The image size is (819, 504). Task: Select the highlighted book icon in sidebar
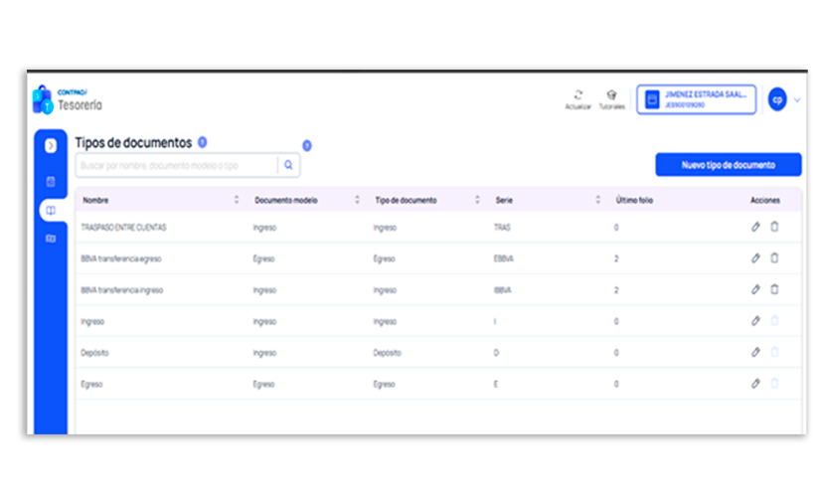(x=51, y=210)
